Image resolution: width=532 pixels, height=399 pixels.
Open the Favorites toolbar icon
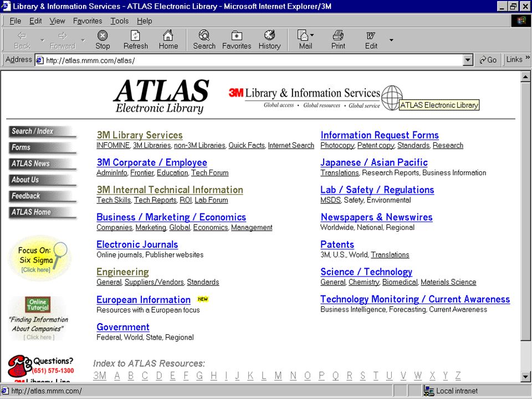click(x=237, y=35)
